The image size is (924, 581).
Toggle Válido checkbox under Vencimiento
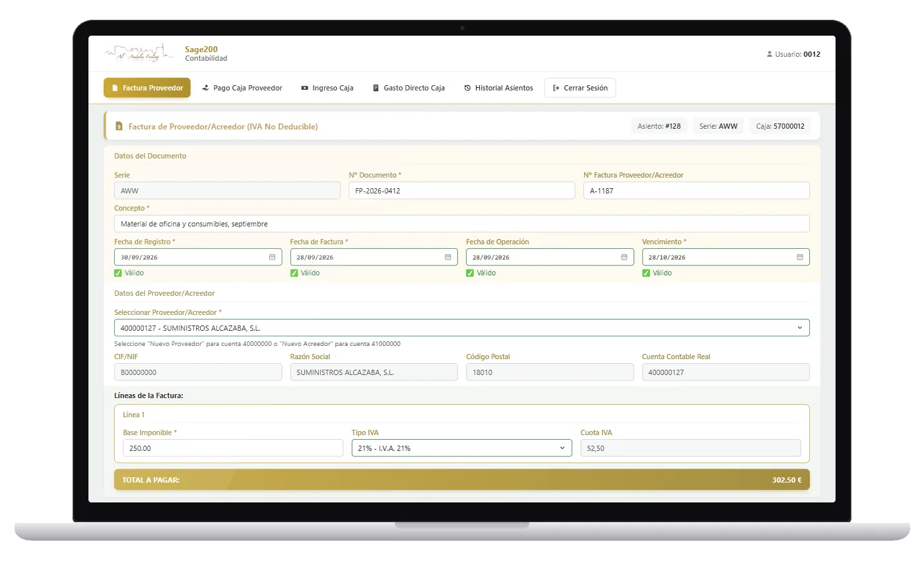point(646,273)
